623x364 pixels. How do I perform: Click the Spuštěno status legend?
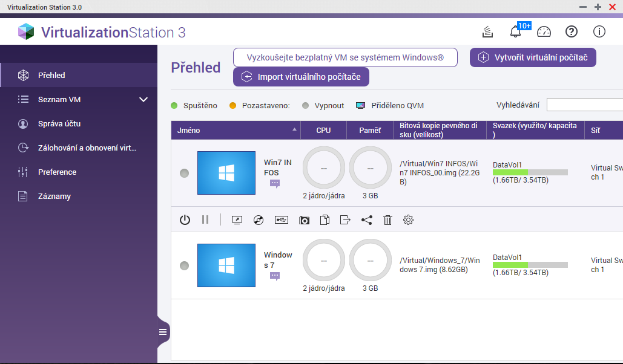tap(194, 106)
